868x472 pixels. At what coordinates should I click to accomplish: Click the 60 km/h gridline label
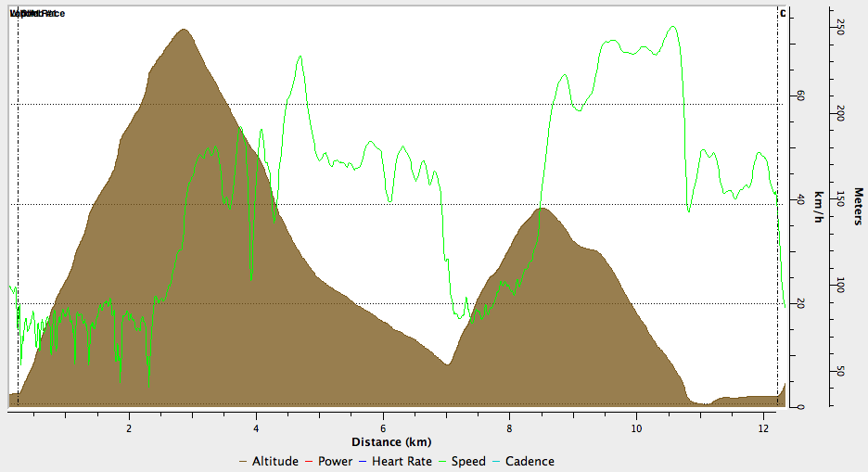(800, 96)
